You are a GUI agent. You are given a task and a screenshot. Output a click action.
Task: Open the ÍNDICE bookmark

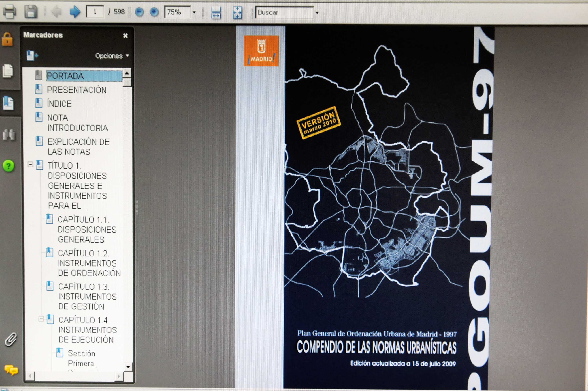(59, 104)
